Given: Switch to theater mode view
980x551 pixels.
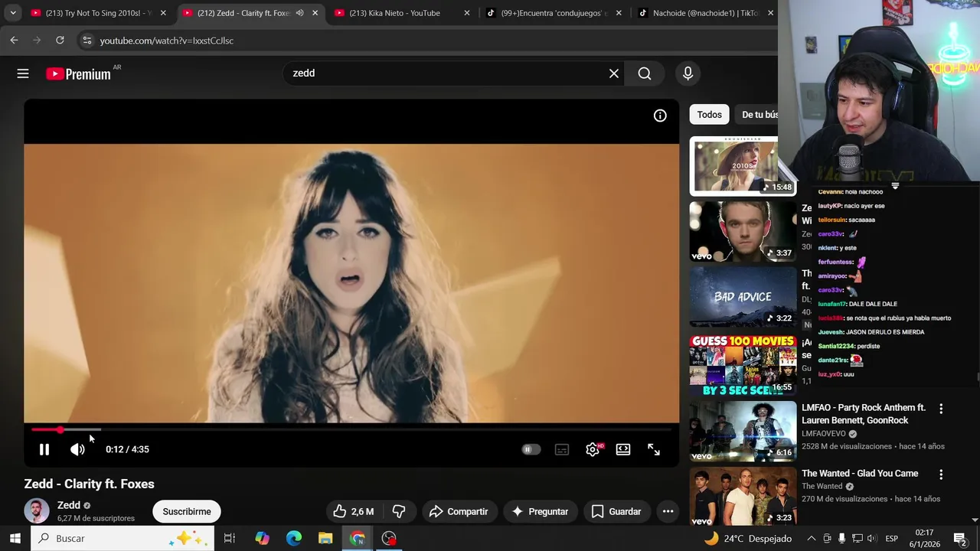Looking at the screenshot, I should 623,450.
